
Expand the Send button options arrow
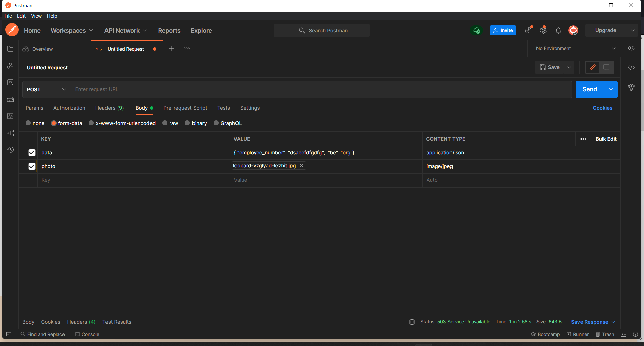610,89
